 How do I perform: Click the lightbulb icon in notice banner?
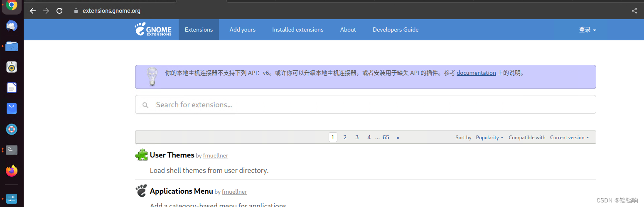[x=152, y=77]
